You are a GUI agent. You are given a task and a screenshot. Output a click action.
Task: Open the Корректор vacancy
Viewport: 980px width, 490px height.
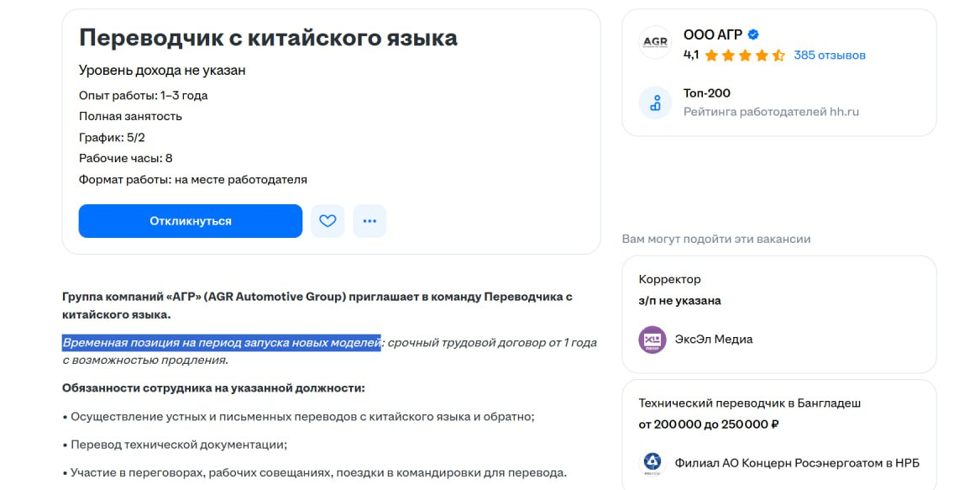point(669,279)
